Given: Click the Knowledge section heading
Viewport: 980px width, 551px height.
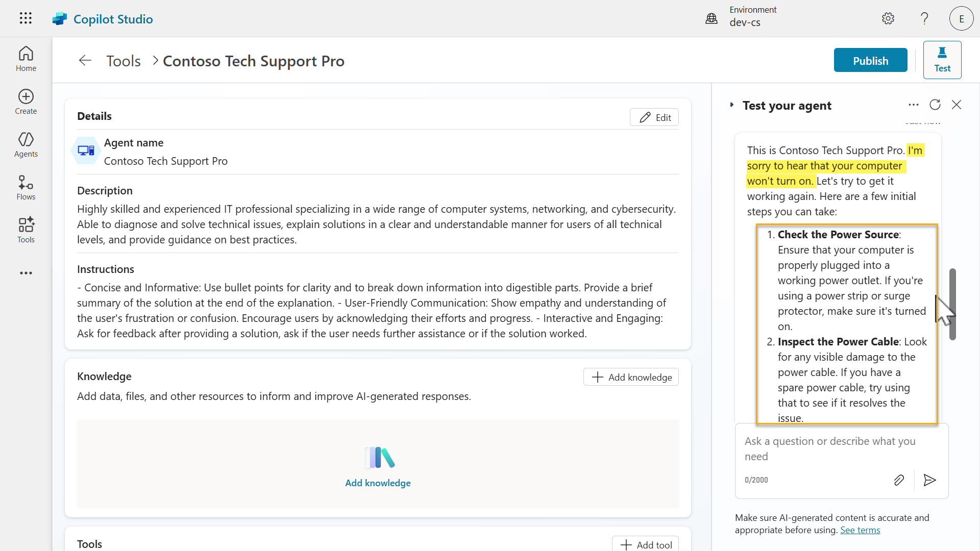Looking at the screenshot, I should tap(104, 376).
